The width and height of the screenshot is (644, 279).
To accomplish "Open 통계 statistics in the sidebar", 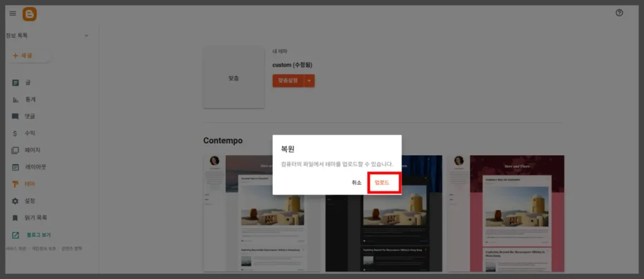I will pyautogui.click(x=30, y=100).
